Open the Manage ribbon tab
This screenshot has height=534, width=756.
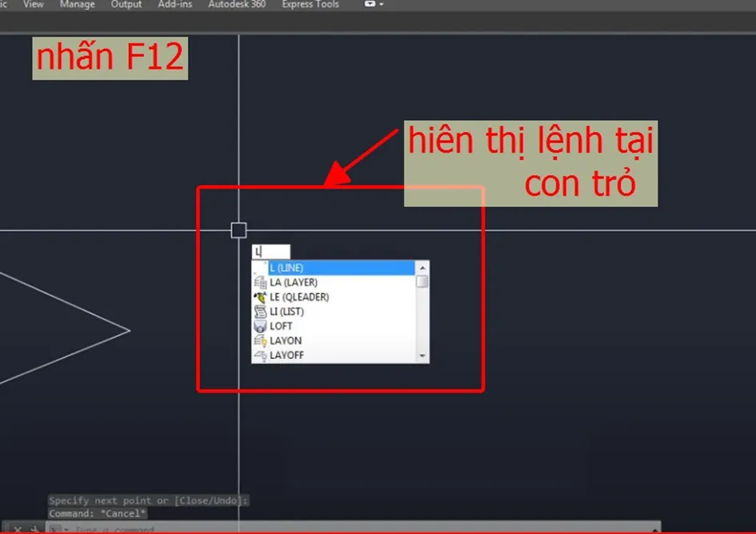coord(77,5)
